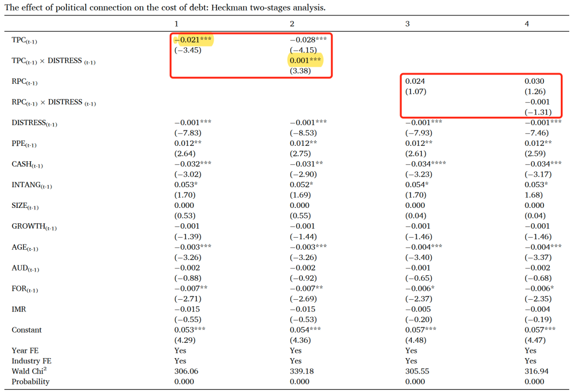Select the RPC coefficient 0.024
Image resolution: width=573 pixels, height=392 pixels.
(x=415, y=81)
